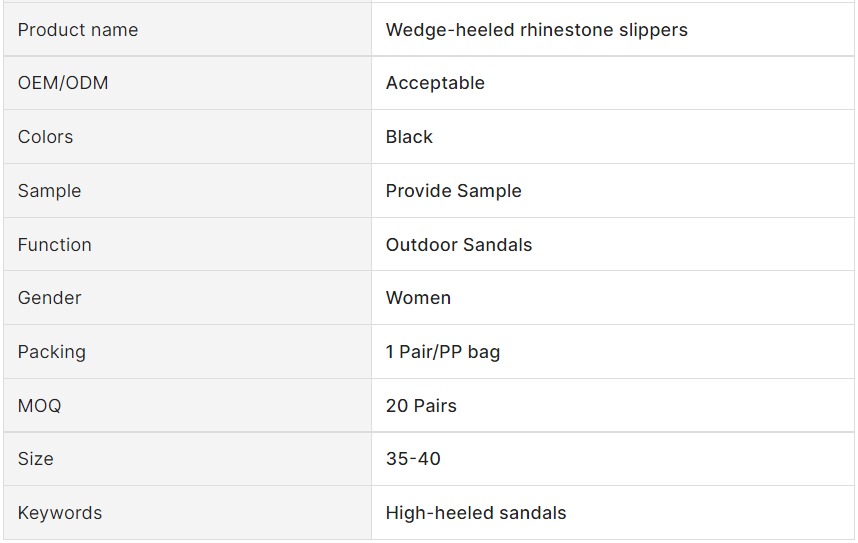Click the Function label cell
The width and height of the screenshot is (858, 543).
coord(55,245)
